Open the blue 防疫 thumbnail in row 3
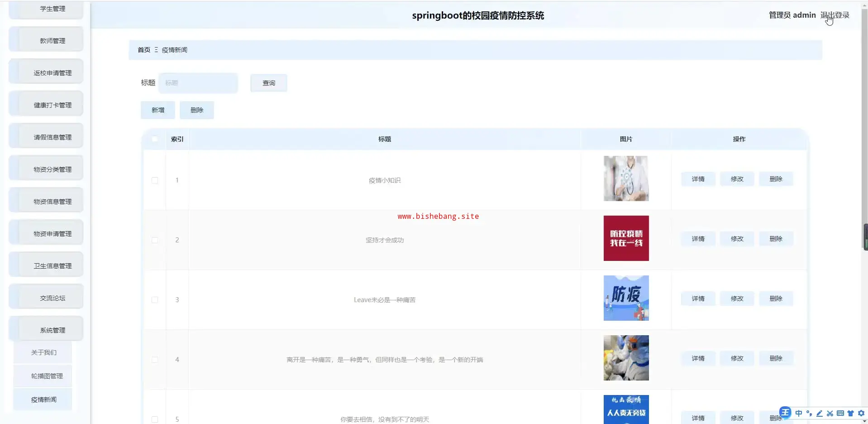The width and height of the screenshot is (868, 424). click(x=626, y=298)
